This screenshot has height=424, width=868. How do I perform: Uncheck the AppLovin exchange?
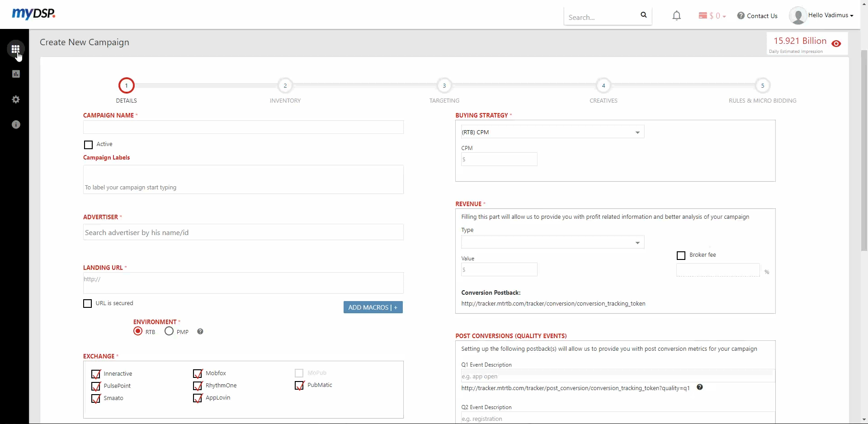(x=198, y=398)
